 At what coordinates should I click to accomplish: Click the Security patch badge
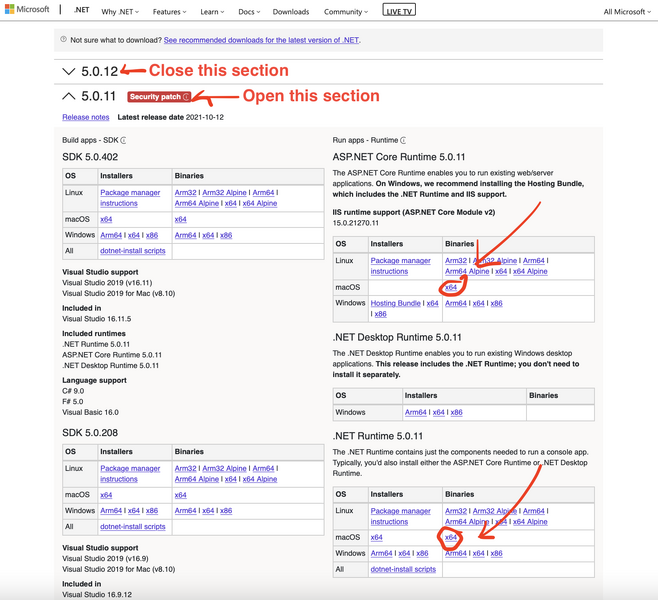[x=159, y=97]
